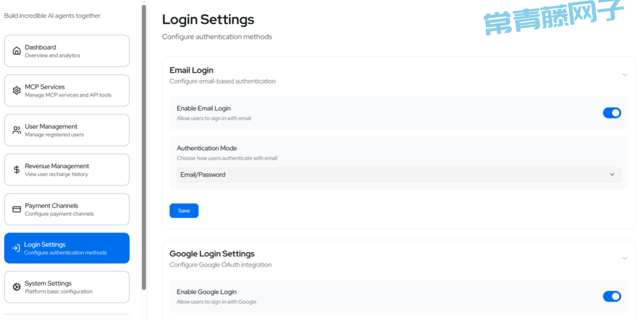The height and width of the screenshot is (323, 644).
Task: Click the Email/Password selection field
Action: (x=399, y=175)
